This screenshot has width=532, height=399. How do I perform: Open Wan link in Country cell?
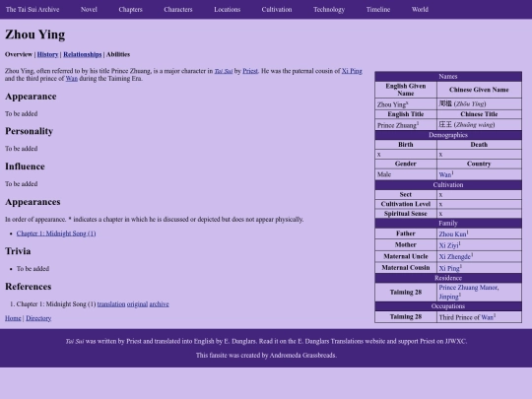pyautogui.click(x=444, y=174)
